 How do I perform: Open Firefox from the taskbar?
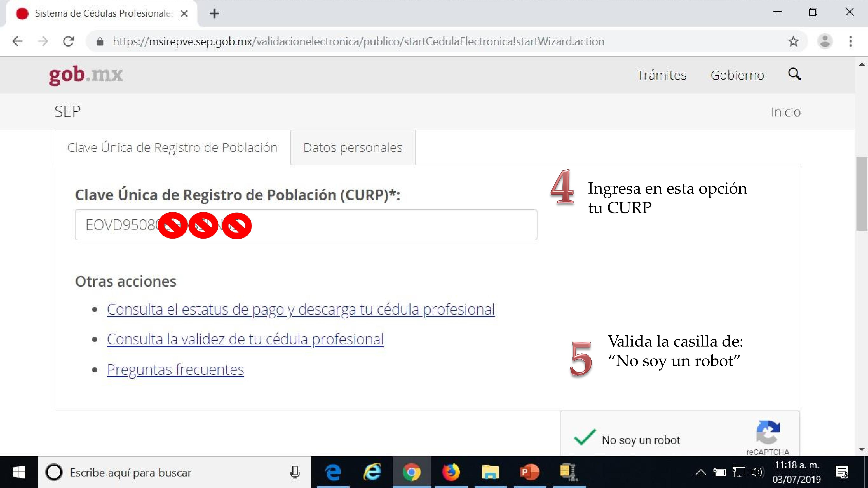point(451,472)
